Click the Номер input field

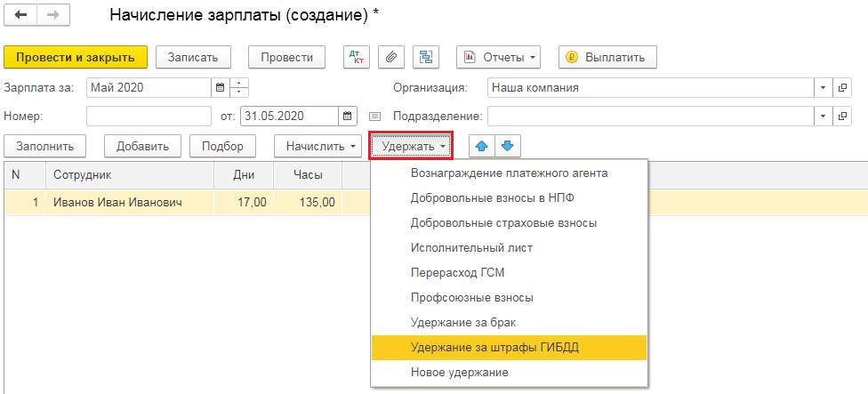click(148, 116)
